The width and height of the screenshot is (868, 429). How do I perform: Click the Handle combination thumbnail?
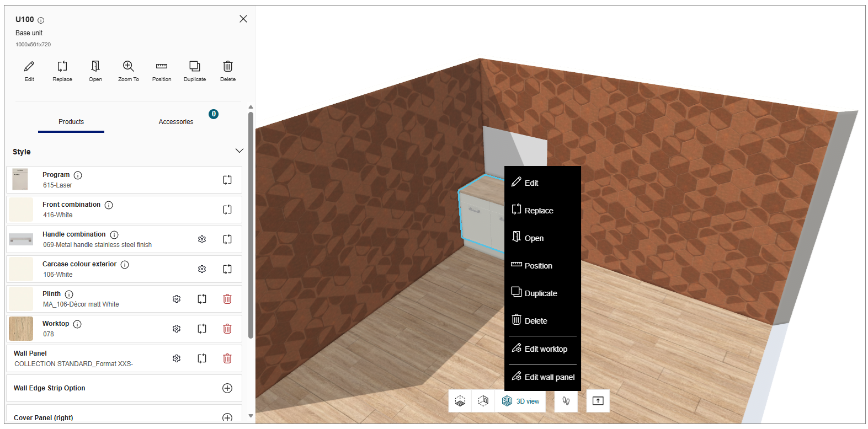21,239
